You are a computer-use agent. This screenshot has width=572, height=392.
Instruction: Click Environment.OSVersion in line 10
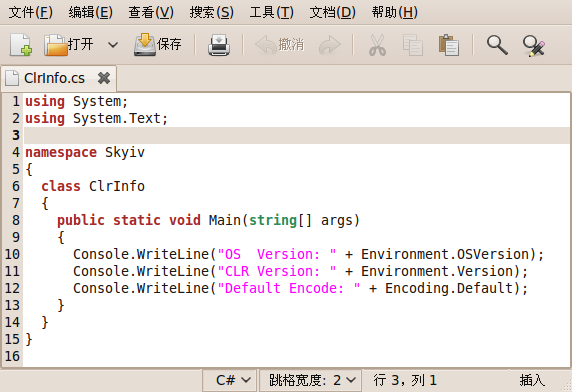tap(445, 254)
